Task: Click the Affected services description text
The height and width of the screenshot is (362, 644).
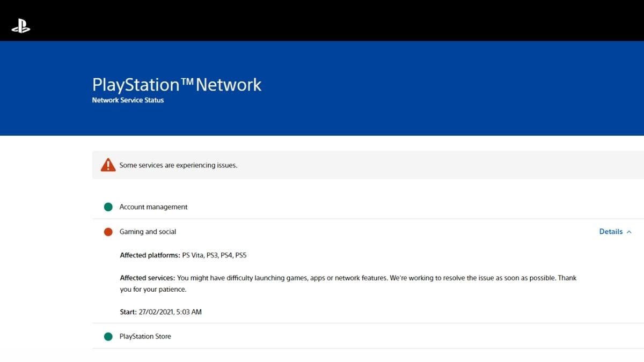Action: click(348, 284)
